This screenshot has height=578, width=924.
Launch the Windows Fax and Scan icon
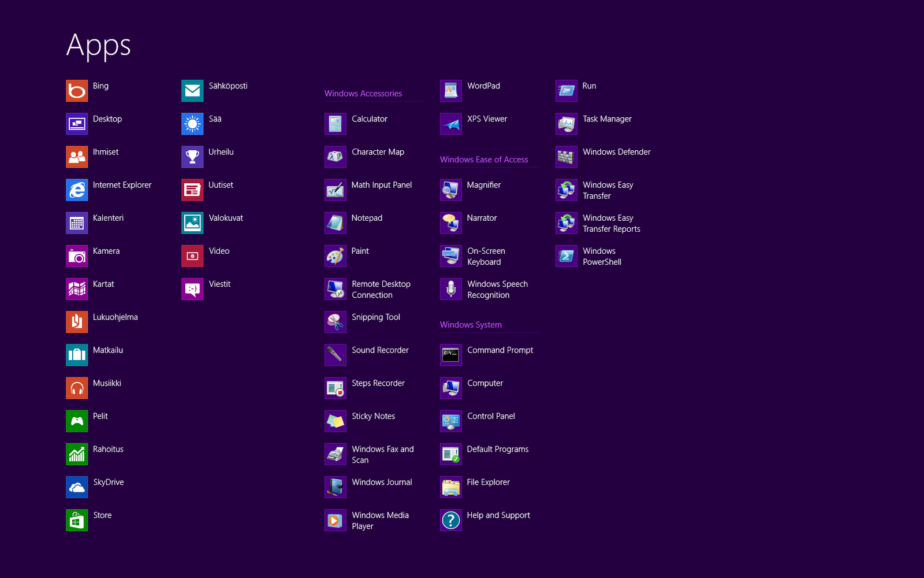click(336, 453)
